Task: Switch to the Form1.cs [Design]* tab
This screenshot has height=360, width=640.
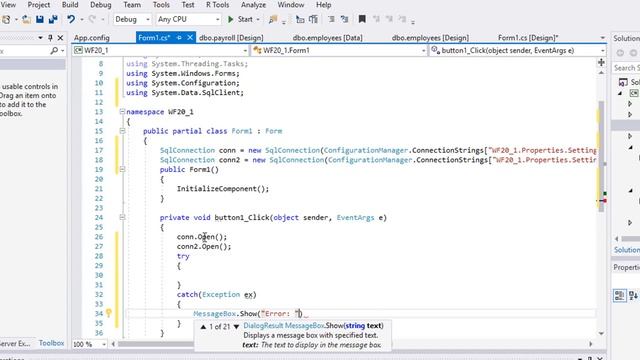Action: 528,38
